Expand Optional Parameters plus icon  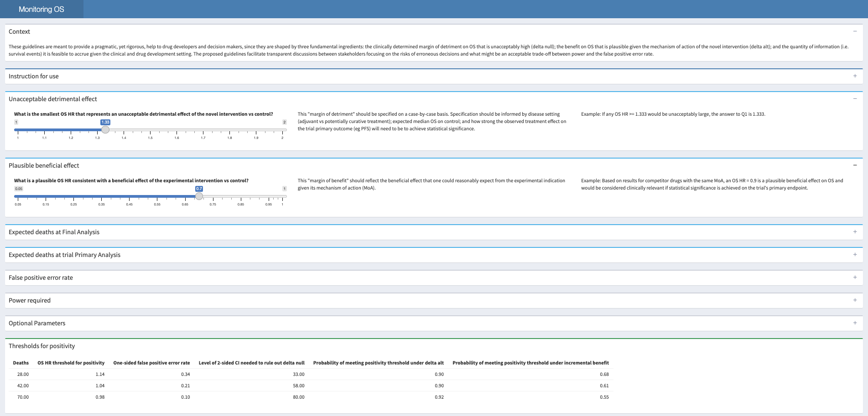coord(855,323)
